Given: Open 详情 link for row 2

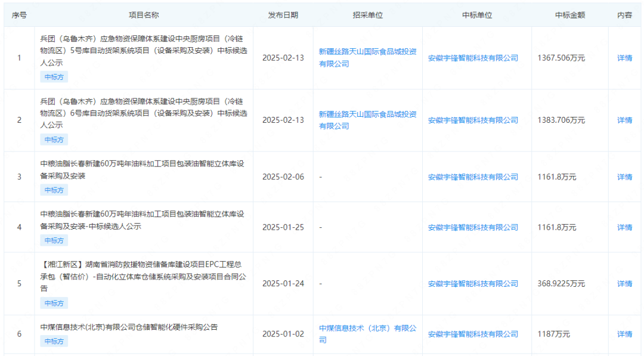Looking at the screenshot, I should [x=624, y=120].
